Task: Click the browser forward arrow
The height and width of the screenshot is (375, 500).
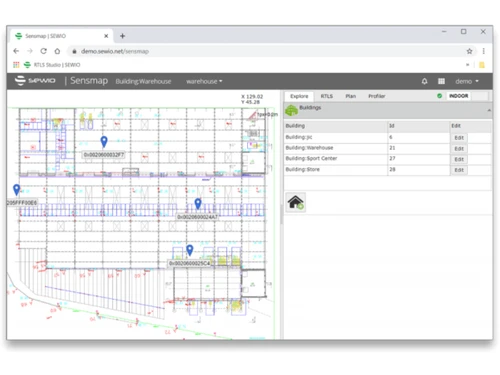Action: click(30, 51)
